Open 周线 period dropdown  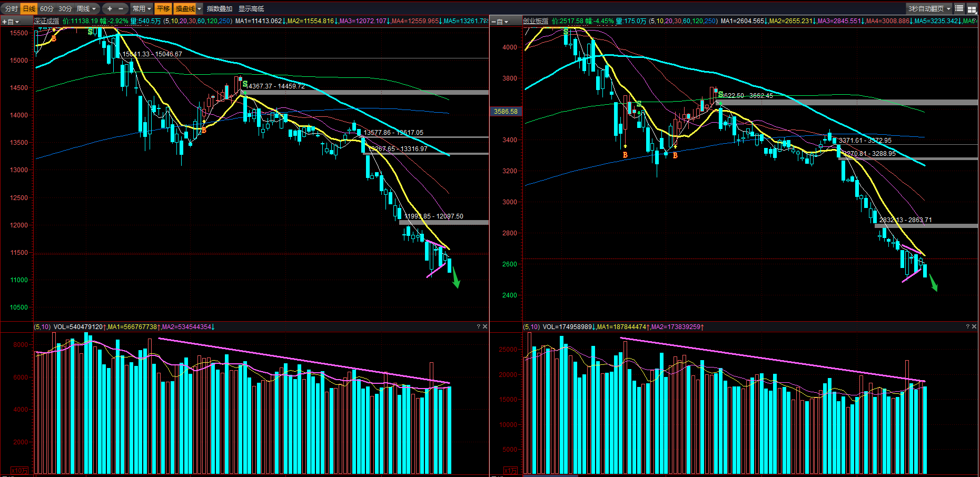tap(86, 8)
